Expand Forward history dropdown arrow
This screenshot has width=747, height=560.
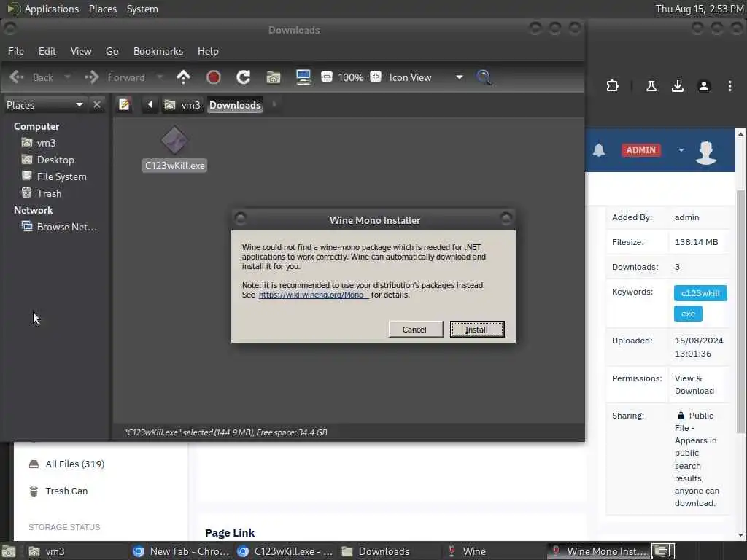[160, 77]
